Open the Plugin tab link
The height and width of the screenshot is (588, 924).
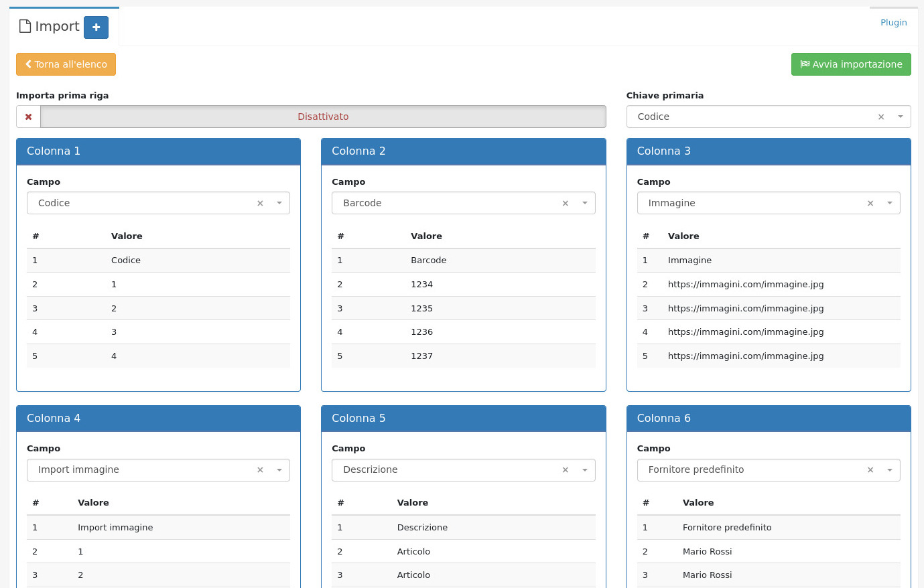[x=893, y=22]
